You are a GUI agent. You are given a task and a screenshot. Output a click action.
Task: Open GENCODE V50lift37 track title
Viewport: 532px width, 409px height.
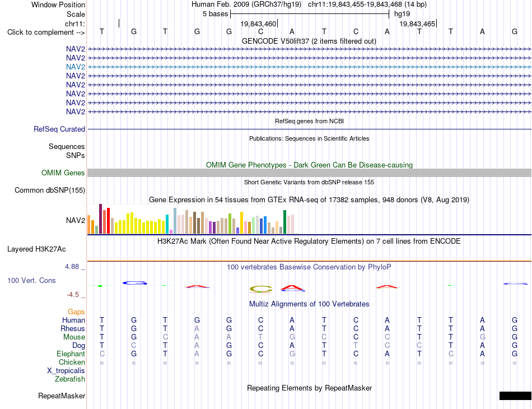(309, 41)
